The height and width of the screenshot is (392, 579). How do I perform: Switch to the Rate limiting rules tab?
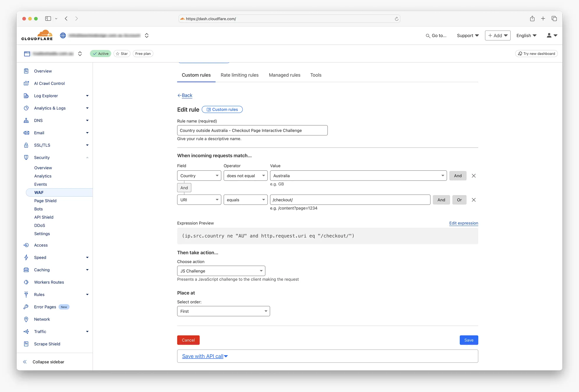(239, 75)
